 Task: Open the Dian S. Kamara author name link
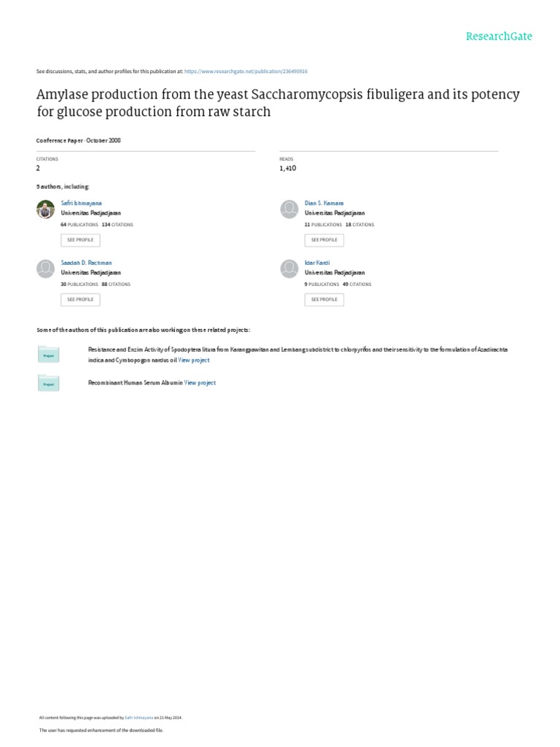[x=324, y=203]
